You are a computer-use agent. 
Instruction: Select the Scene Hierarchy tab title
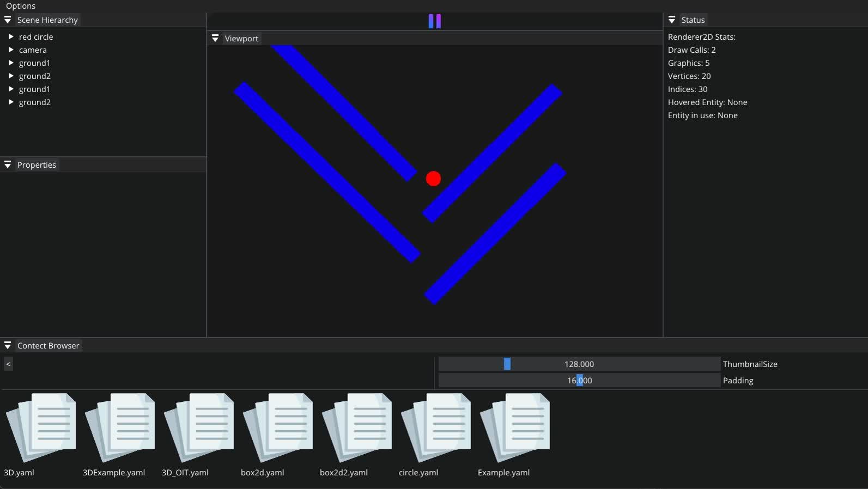47,20
